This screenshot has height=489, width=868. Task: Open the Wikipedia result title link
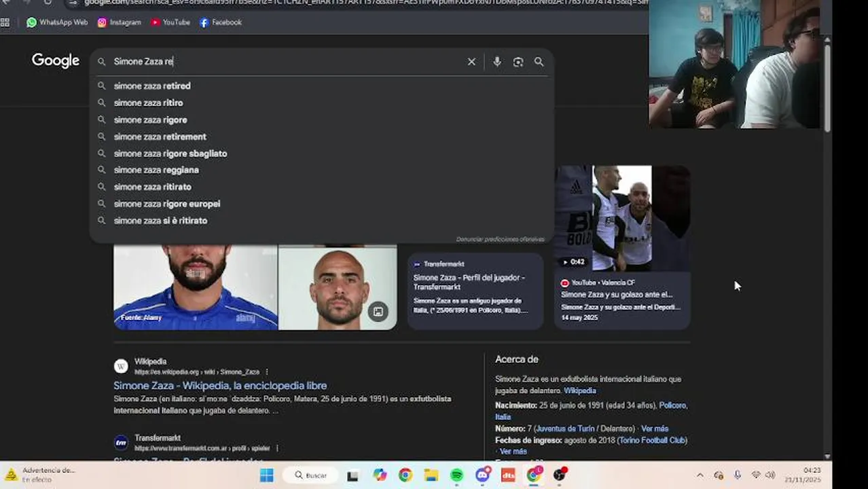pos(220,386)
